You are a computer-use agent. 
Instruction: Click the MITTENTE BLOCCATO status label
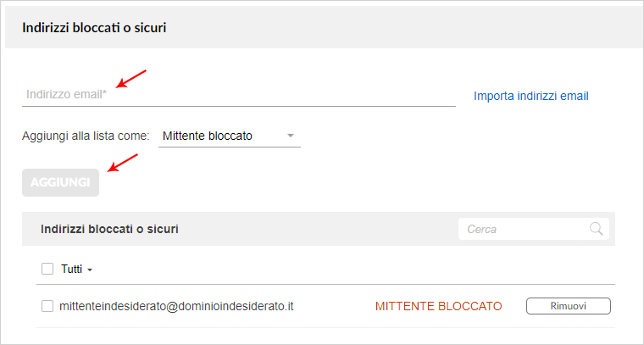coord(439,306)
